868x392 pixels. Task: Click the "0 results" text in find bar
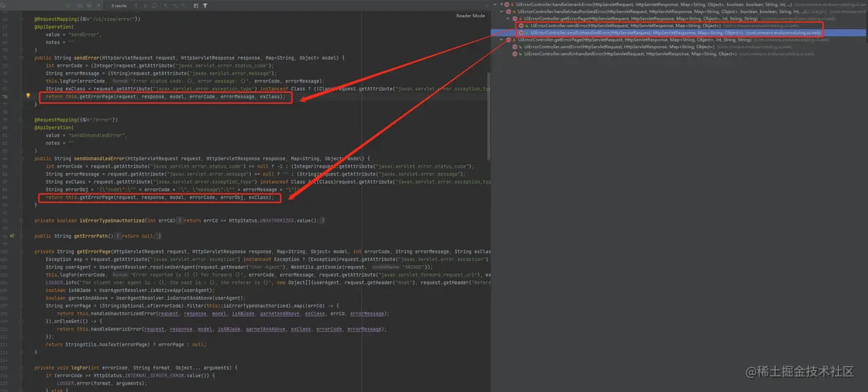119,5
